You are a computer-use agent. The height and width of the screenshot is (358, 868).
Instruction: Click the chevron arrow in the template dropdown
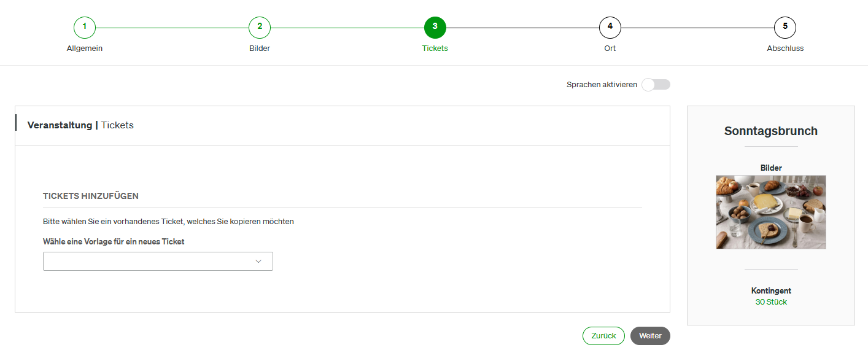click(258, 262)
